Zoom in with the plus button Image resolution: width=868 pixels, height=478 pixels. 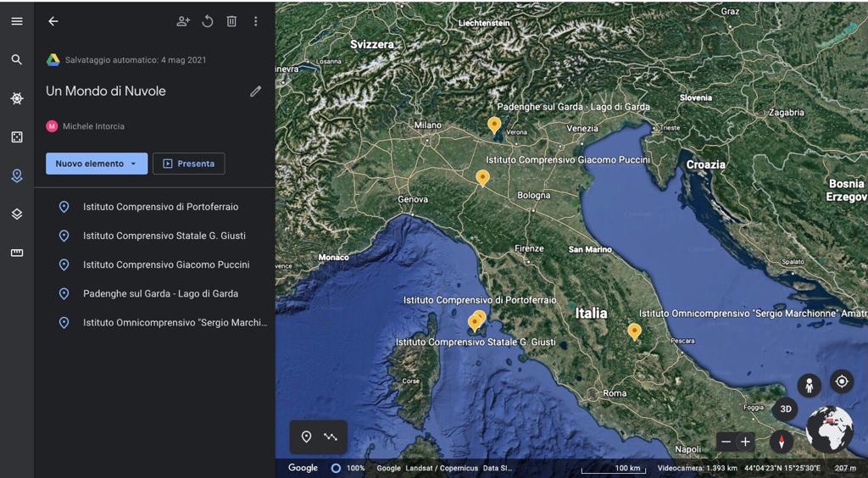746,442
